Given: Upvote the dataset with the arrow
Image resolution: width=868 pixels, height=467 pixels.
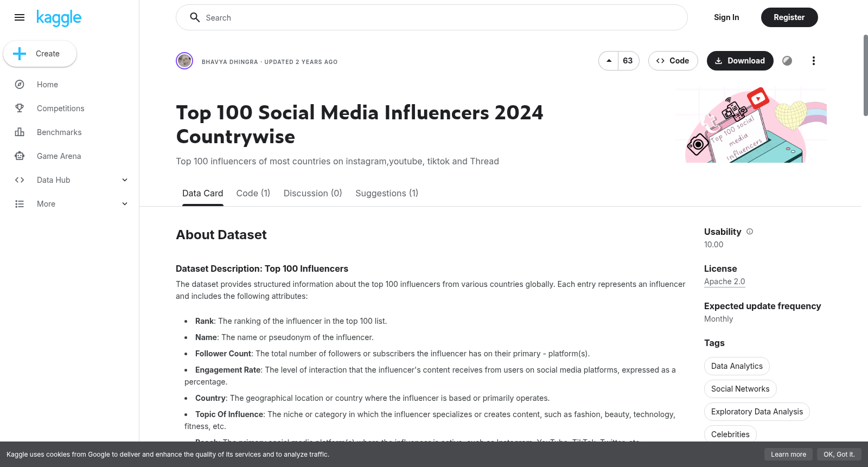Looking at the screenshot, I should click(609, 61).
